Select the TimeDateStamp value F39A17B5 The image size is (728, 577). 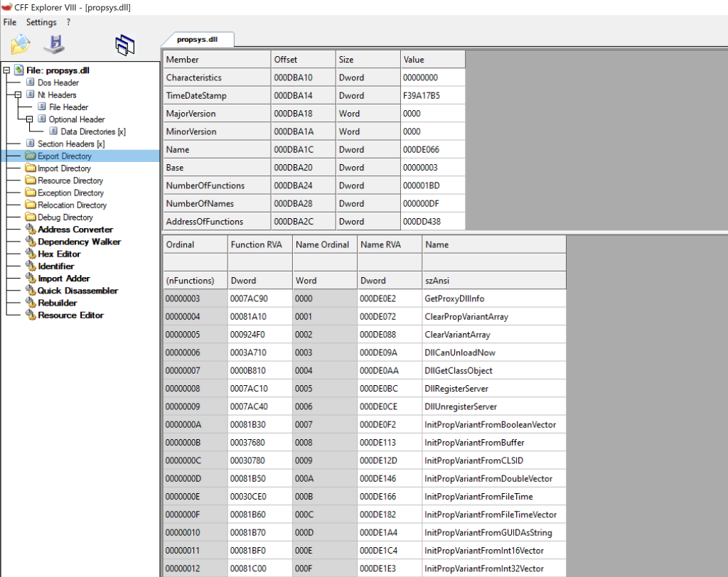tap(433, 96)
